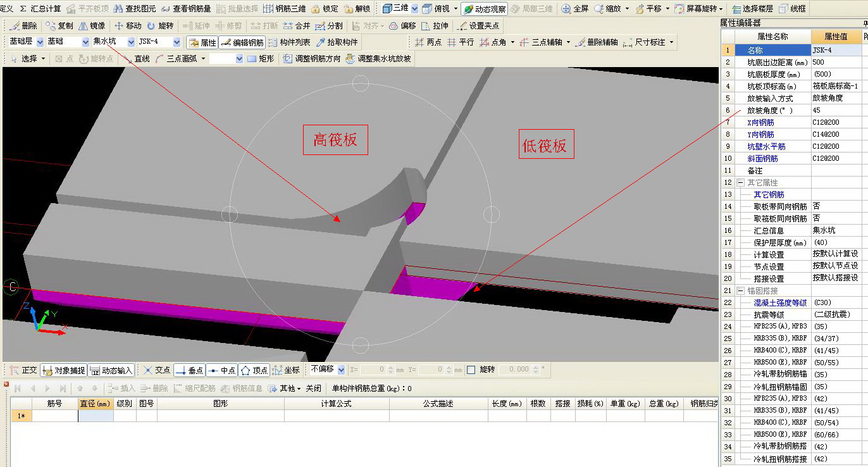868x467 pixels.
Task: Open 钢筋三维 rebar 3D view
Action: point(285,9)
